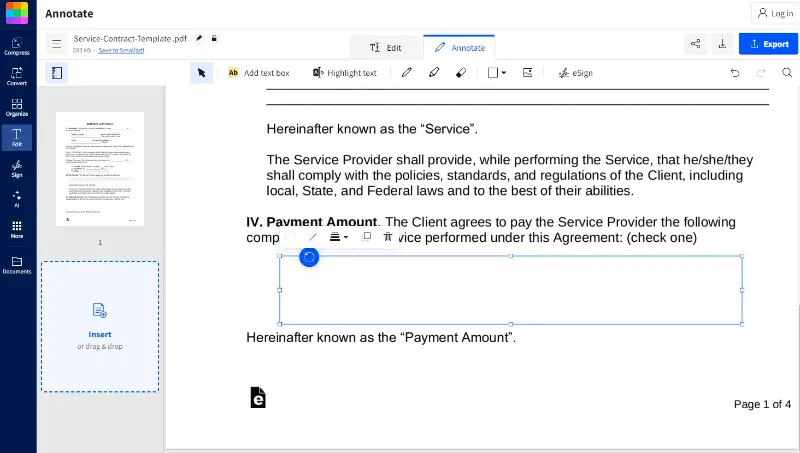The image size is (800, 453).
Task: Open the insert image tool
Action: click(x=528, y=73)
